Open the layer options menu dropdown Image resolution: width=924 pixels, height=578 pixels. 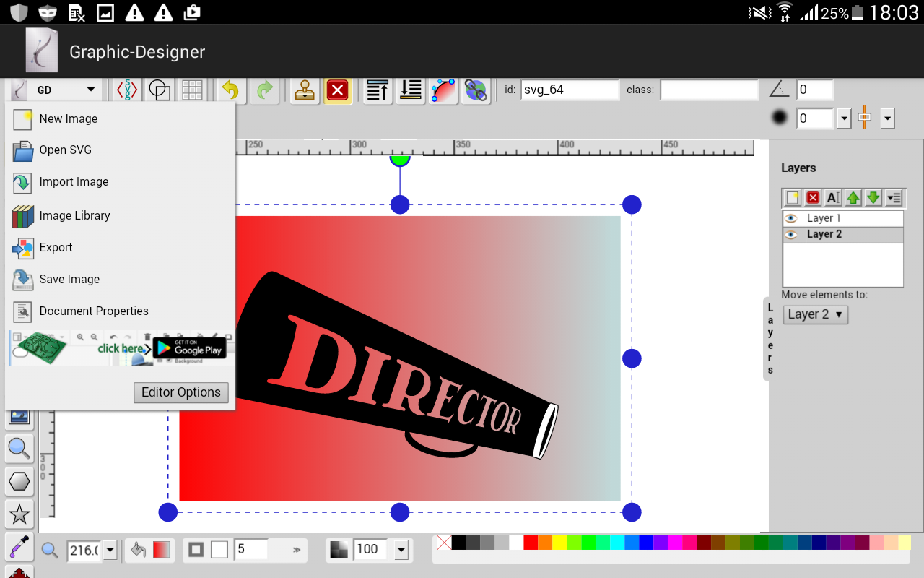pos(894,198)
